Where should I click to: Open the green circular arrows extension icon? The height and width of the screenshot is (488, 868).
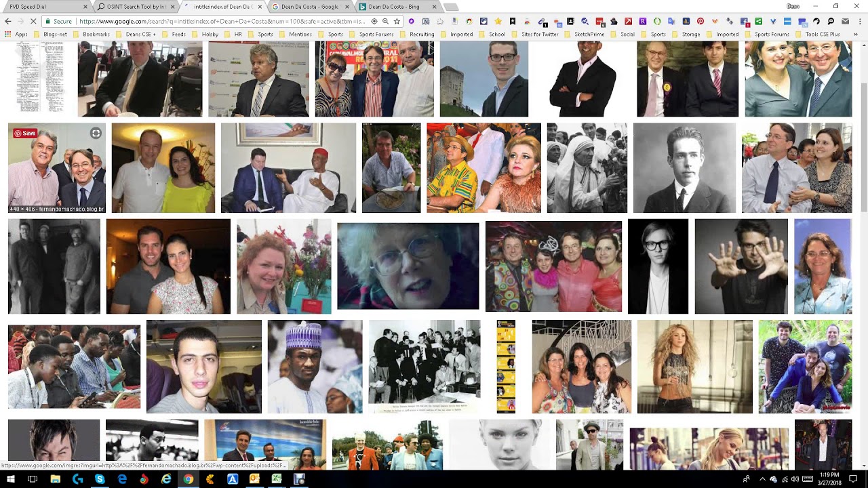657,22
